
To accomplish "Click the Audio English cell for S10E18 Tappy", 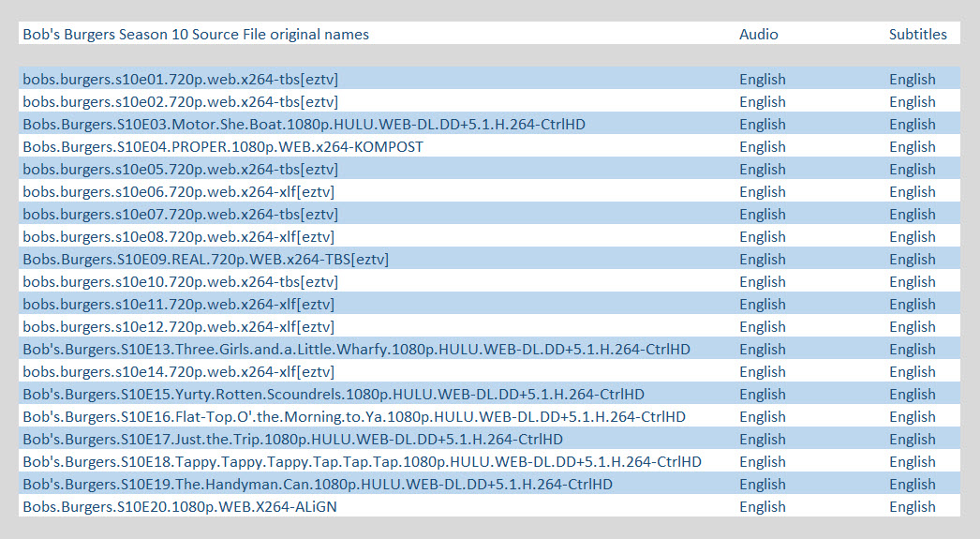I will coord(762,462).
